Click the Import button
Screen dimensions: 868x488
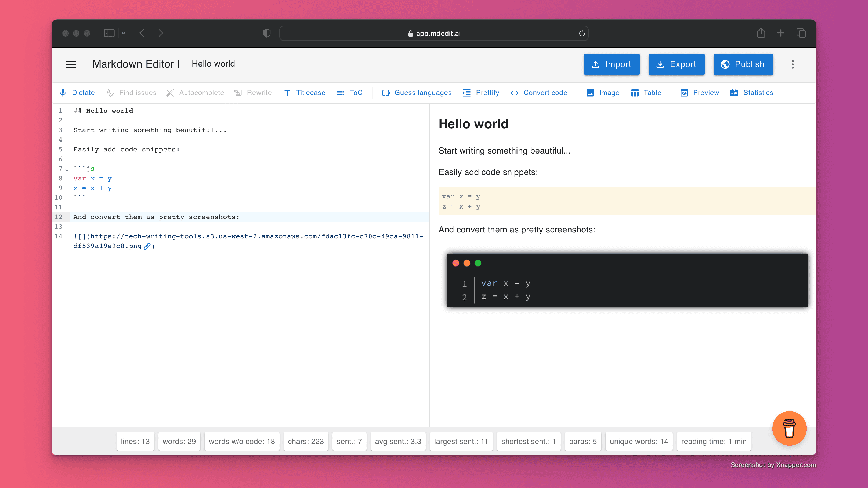612,64
